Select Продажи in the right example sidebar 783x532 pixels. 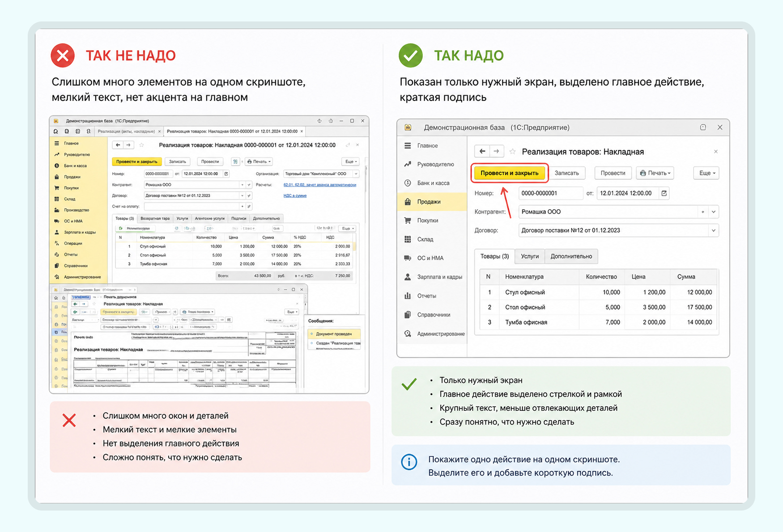click(x=432, y=202)
